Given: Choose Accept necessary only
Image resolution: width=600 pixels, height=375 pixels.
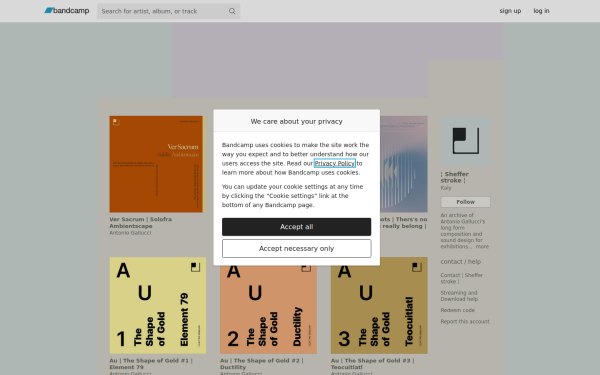Looking at the screenshot, I should point(297,249).
